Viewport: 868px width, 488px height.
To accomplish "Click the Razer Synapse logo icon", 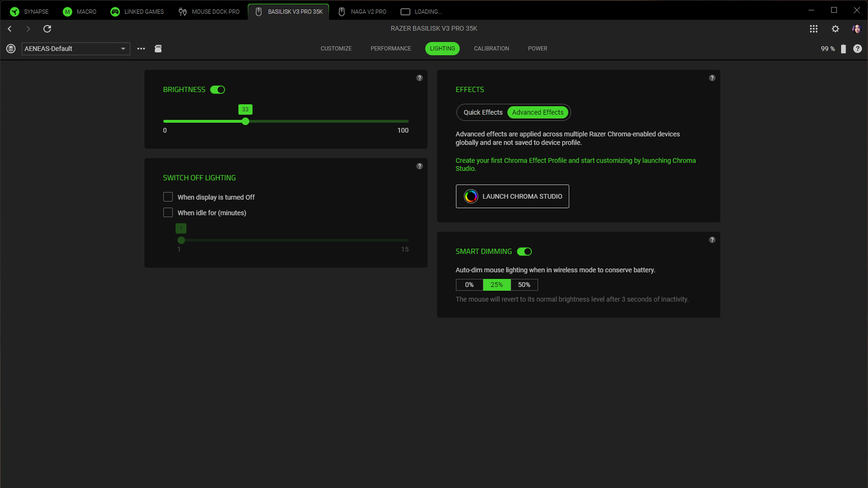I will click(x=14, y=12).
